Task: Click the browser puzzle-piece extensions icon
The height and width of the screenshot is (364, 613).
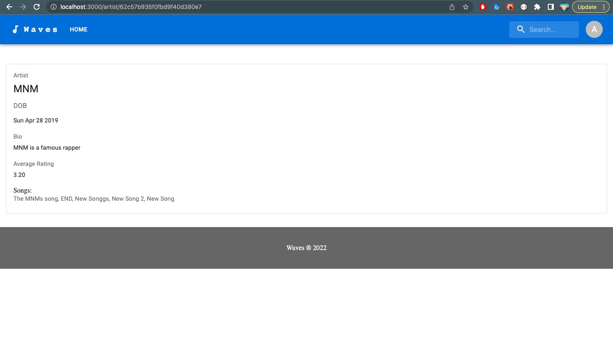Action: [537, 7]
